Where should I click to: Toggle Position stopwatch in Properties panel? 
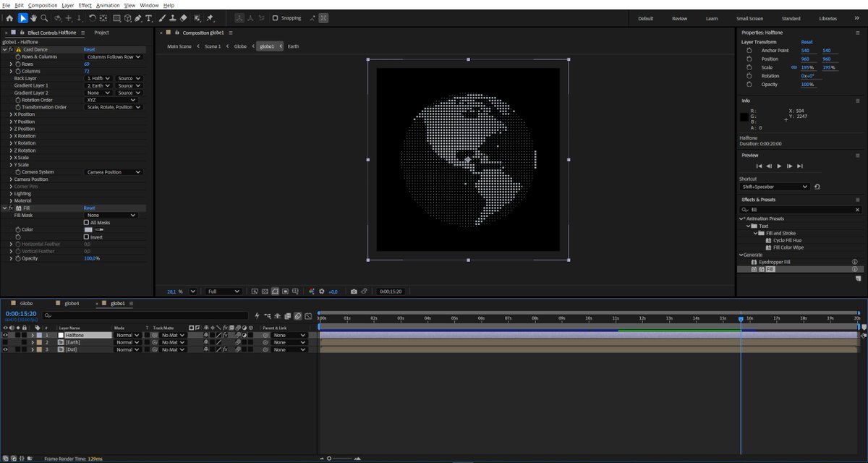point(749,59)
